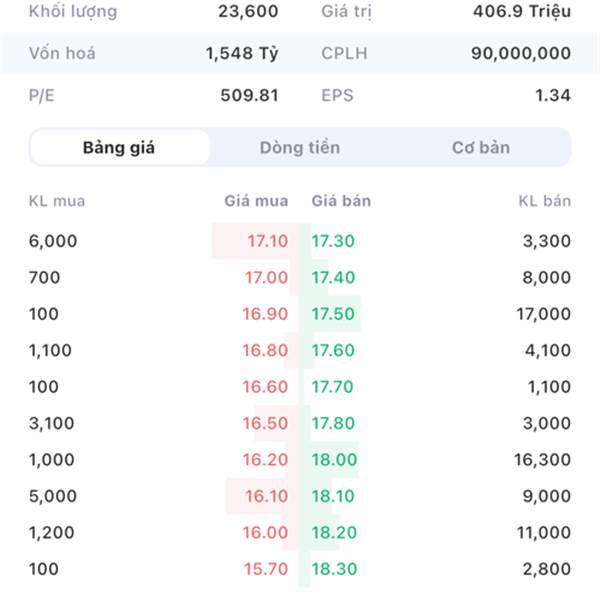Click the Giá trị 406.9 Triệu figure
Screen dimensions: 600x600
[x=522, y=11]
